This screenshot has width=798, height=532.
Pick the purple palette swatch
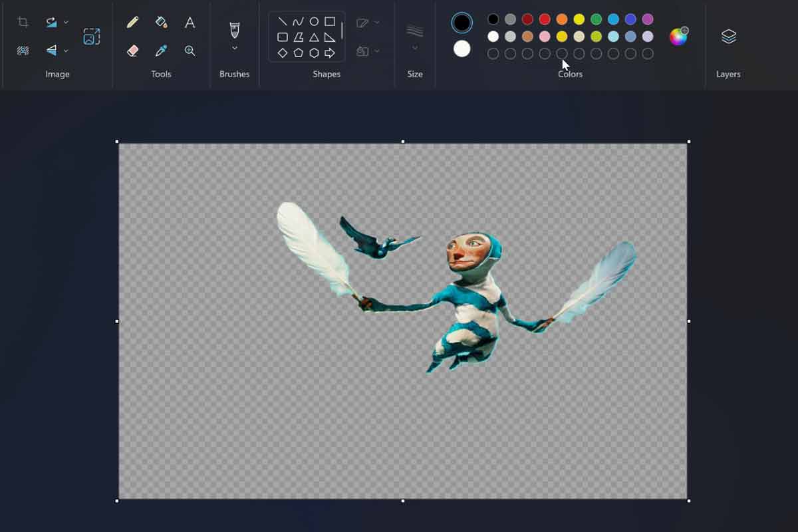click(648, 19)
